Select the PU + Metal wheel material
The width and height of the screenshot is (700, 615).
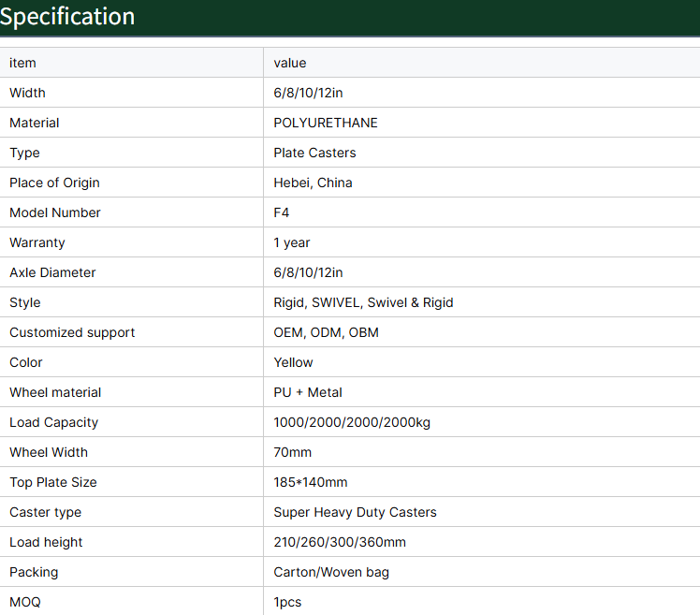pyautogui.click(x=308, y=392)
